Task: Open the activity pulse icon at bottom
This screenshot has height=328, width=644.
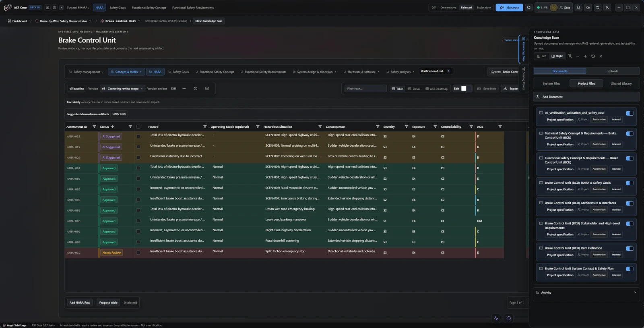Action: tap(496, 318)
